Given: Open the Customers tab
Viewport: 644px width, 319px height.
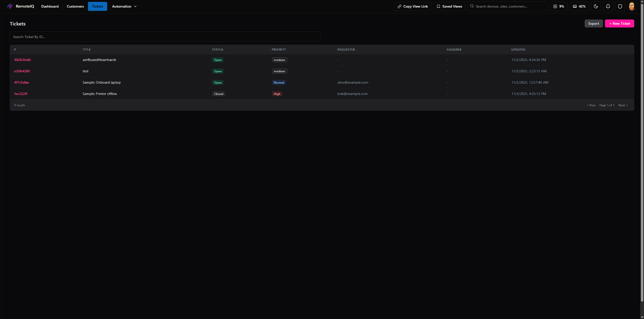Looking at the screenshot, I should click(75, 6).
